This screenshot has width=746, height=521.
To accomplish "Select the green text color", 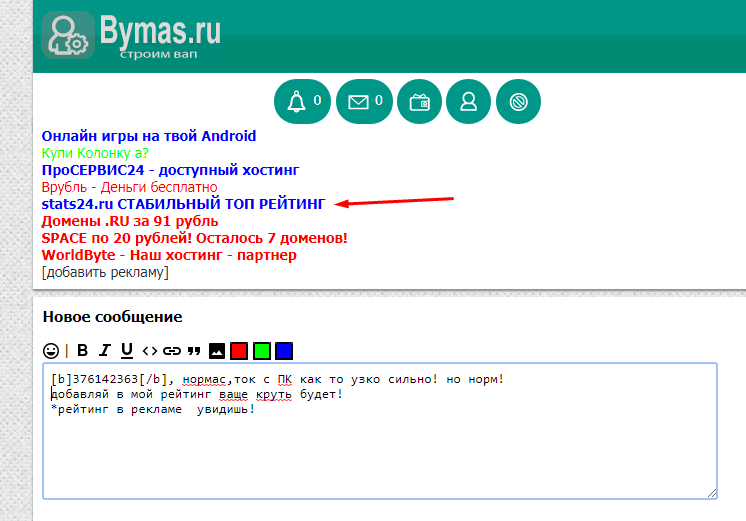I will pos(262,350).
